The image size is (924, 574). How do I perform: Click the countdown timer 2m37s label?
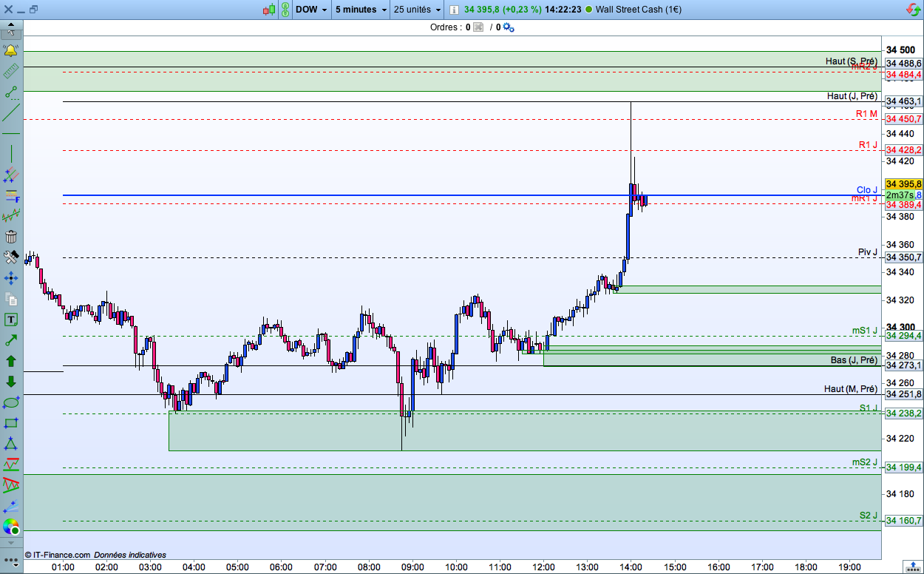tap(900, 195)
